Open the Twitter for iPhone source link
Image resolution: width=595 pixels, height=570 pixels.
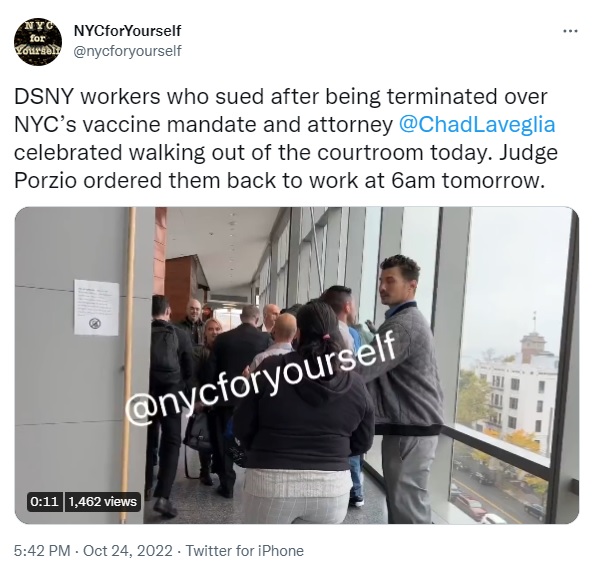tap(244, 551)
